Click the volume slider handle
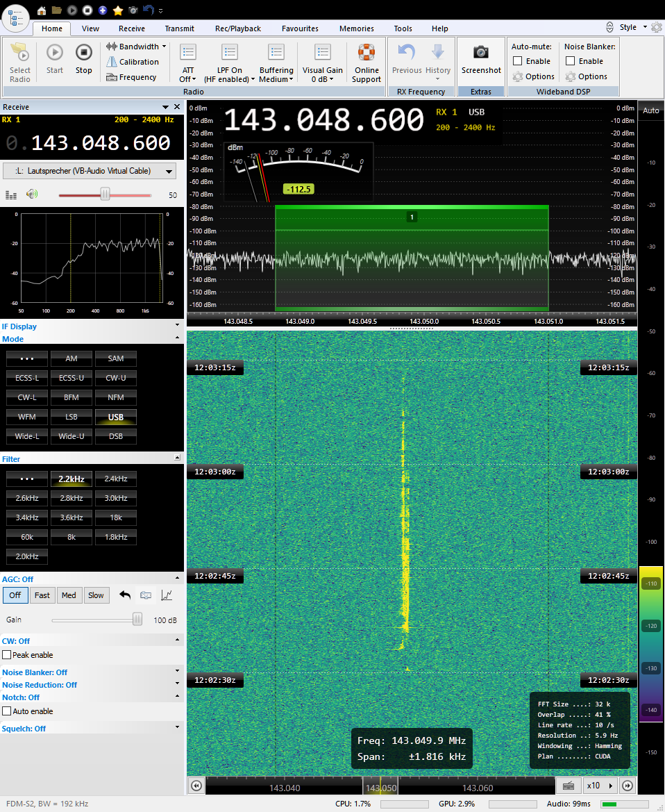Image resolution: width=665 pixels, height=812 pixels. click(x=105, y=194)
